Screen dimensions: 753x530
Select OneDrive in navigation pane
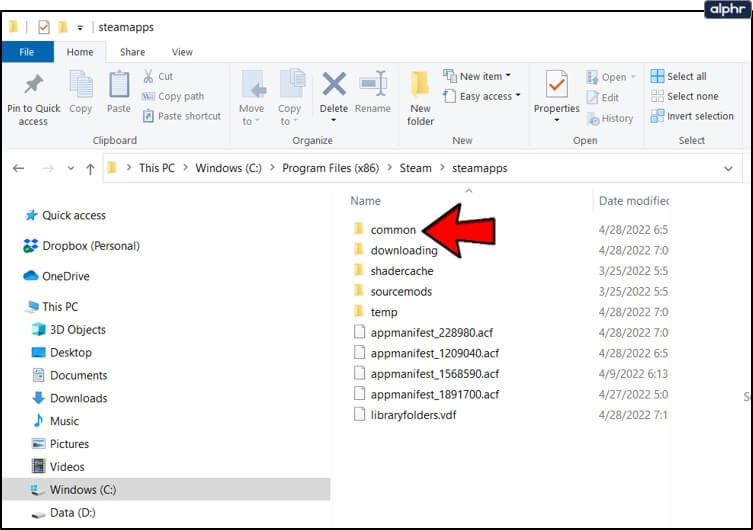[x=56, y=276]
